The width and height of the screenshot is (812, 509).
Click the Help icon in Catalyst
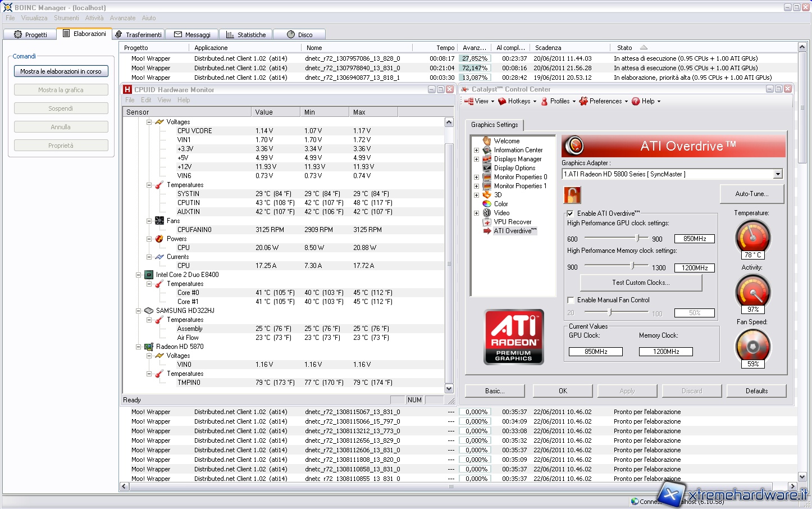(636, 102)
